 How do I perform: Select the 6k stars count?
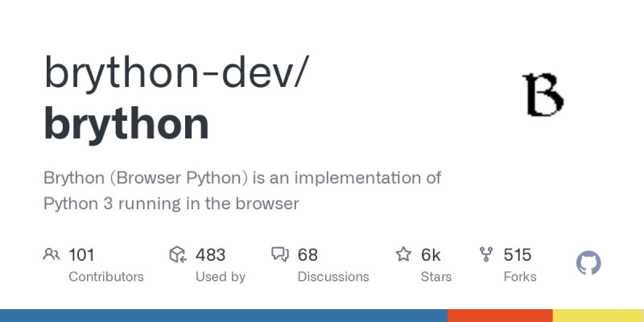tap(431, 255)
